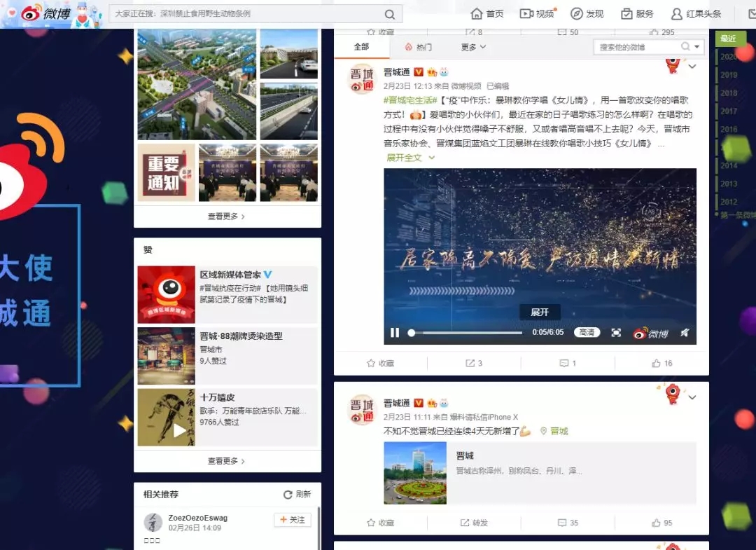Image resolution: width=756 pixels, height=550 pixels.
Task: Like the video post showing 16
Action: (x=662, y=364)
